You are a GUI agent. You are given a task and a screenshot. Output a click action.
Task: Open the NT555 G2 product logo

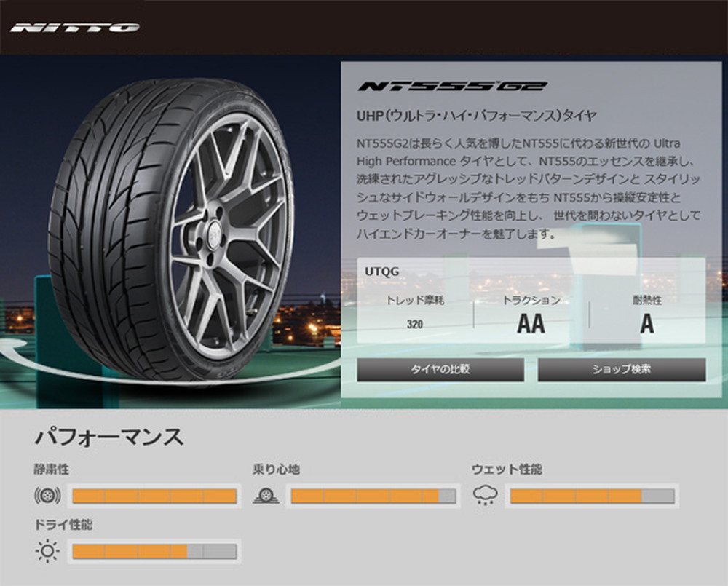pos(450,86)
